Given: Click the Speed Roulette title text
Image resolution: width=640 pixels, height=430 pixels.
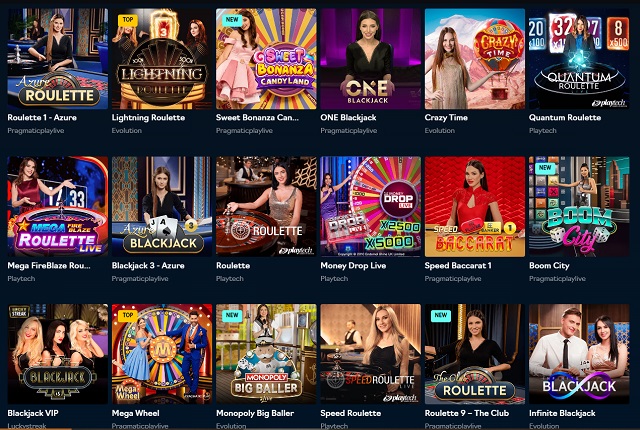Looking at the screenshot, I should pos(351,413).
